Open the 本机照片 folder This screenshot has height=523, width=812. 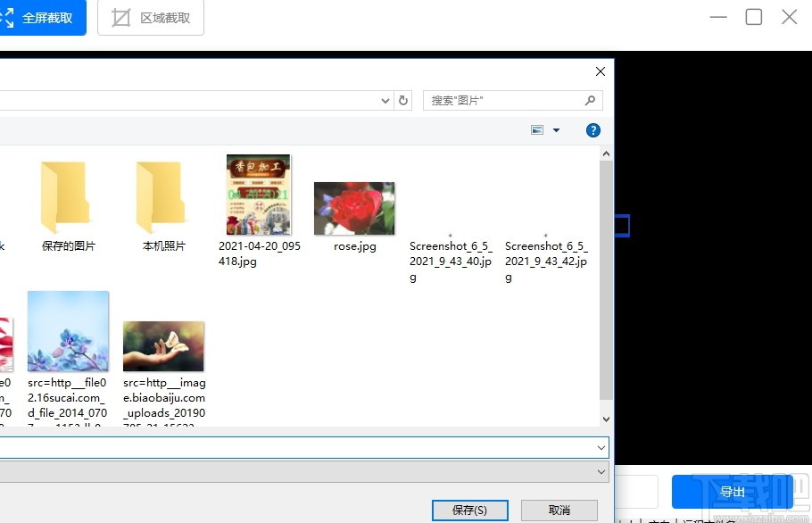[x=163, y=205]
